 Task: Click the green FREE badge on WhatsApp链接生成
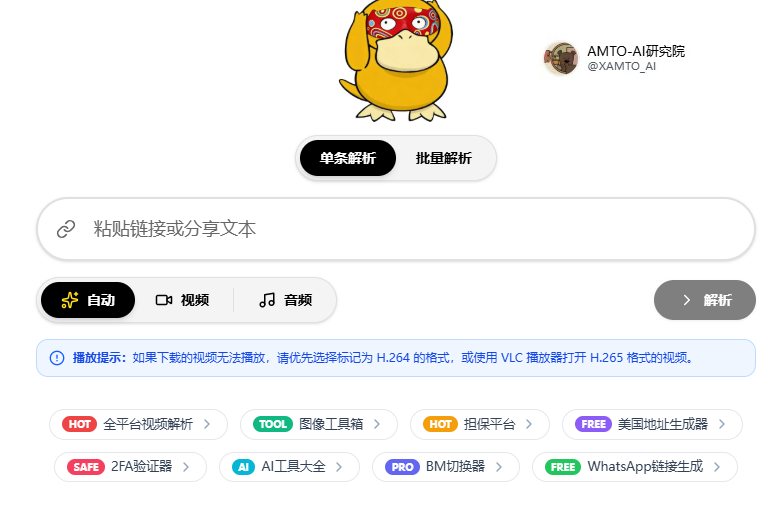coord(563,467)
